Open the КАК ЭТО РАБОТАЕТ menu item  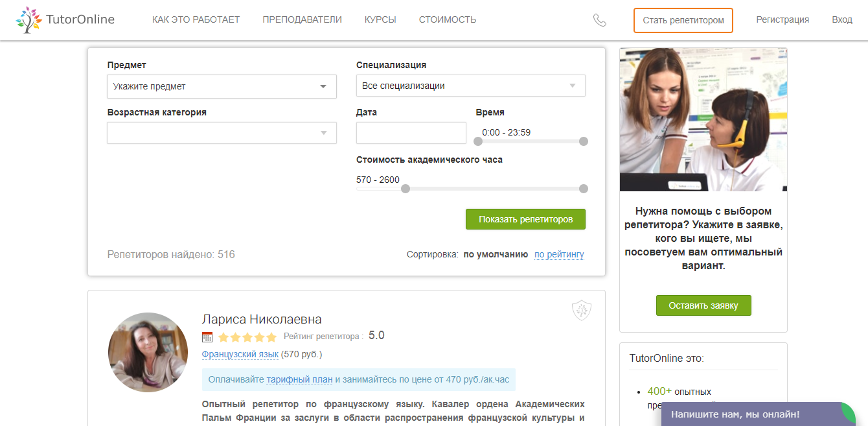click(x=196, y=19)
